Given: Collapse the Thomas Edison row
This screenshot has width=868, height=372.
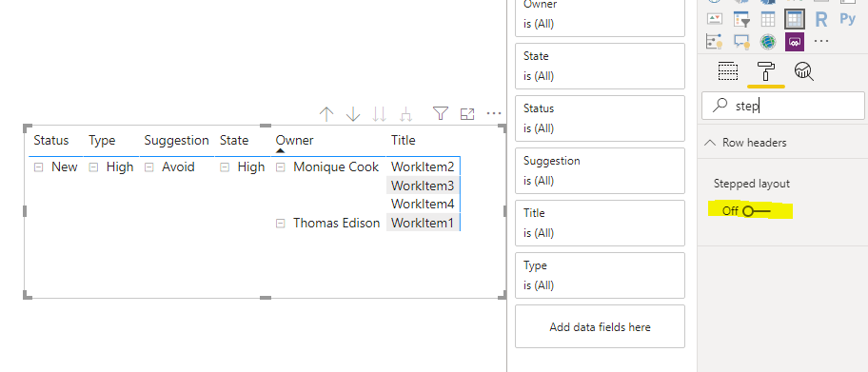Looking at the screenshot, I should 281,223.
